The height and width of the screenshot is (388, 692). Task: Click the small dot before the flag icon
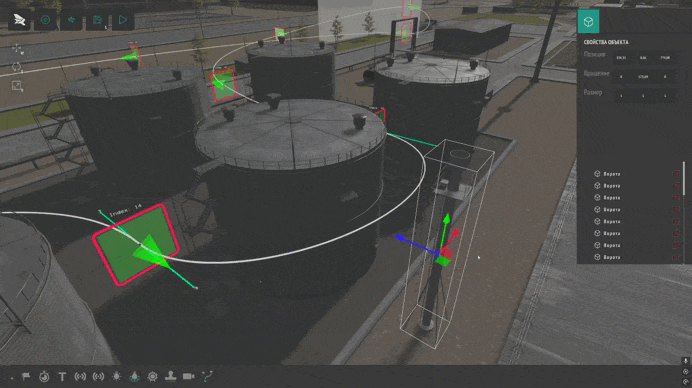coord(12,378)
